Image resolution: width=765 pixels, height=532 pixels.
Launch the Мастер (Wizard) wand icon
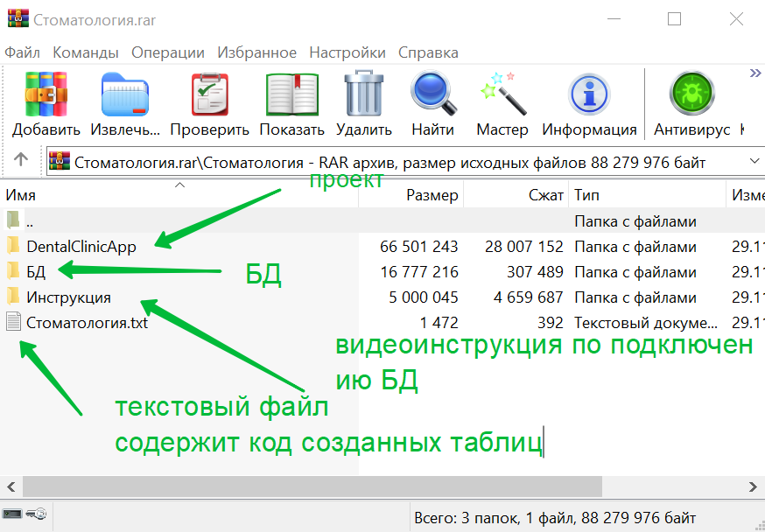(502, 96)
